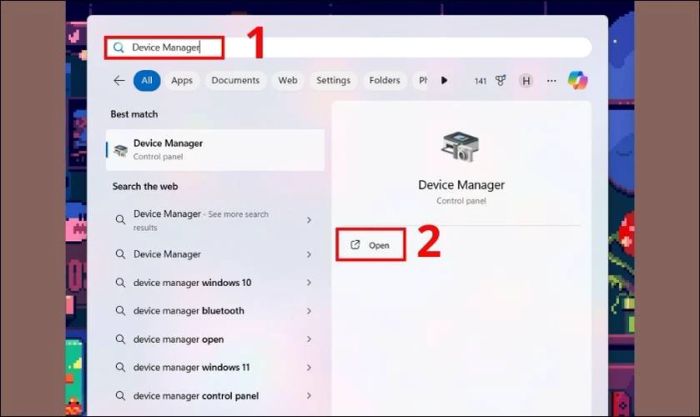Show more filters with the play arrow
Screen dimensions: 700x417
444,80
